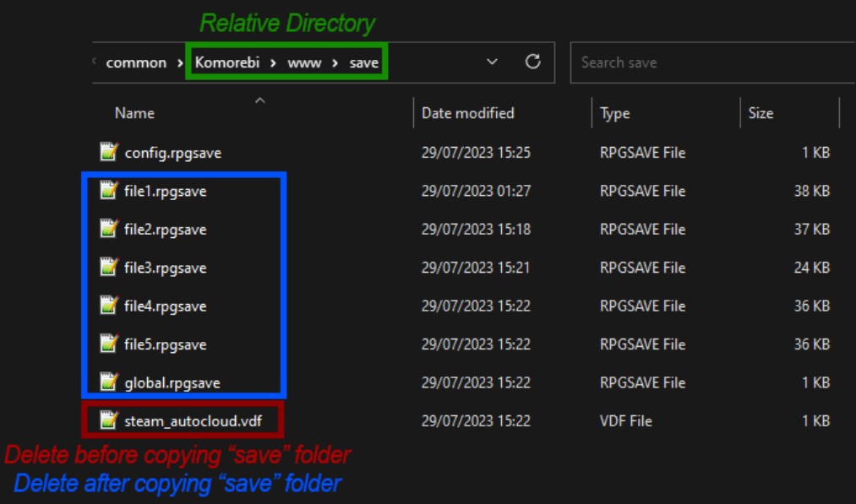
Task: Click the file5.rpgsave file icon
Action: 108,344
